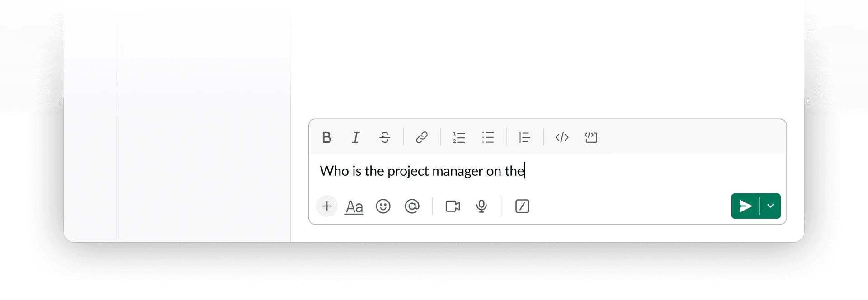Send the message
This screenshot has width=868, height=300.
click(x=746, y=206)
